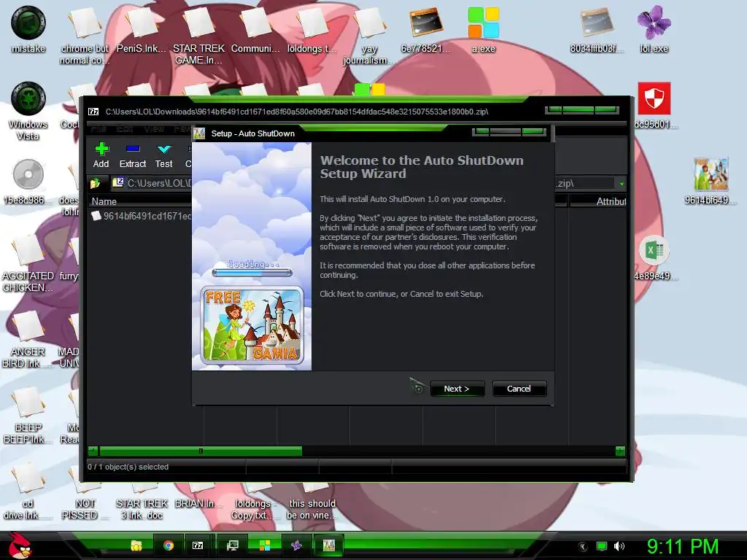The image size is (747, 560).
Task: Open Chrome from the taskbar
Action: pos(169,545)
